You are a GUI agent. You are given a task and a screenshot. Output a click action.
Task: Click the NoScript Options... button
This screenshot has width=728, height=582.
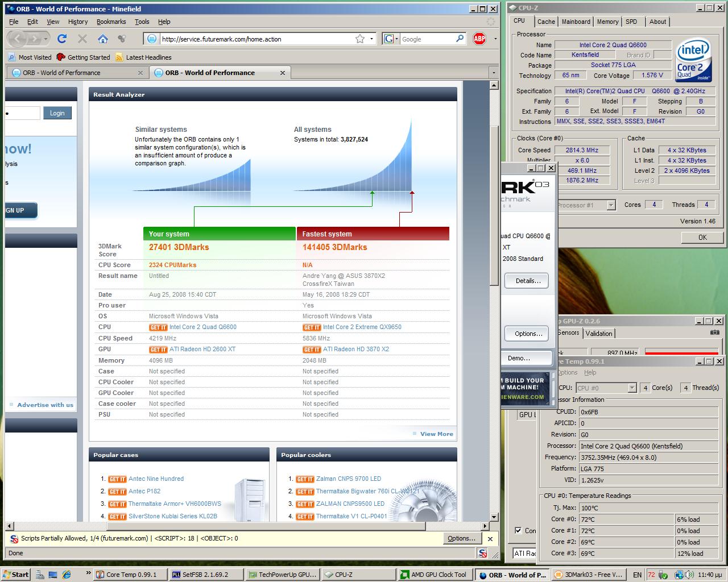tap(461, 538)
